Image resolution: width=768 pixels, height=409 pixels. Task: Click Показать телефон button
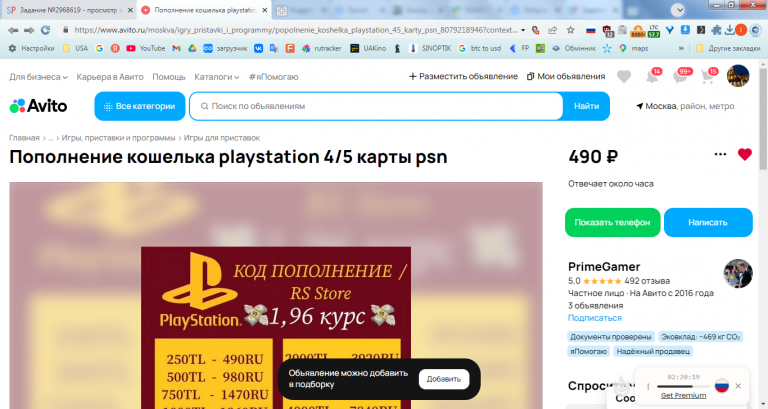click(x=612, y=222)
